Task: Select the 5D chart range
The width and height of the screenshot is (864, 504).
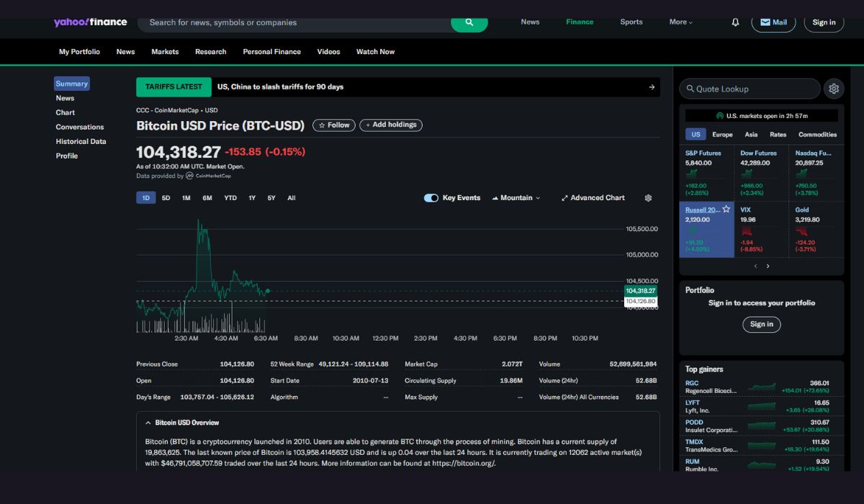Action: [x=166, y=198]
